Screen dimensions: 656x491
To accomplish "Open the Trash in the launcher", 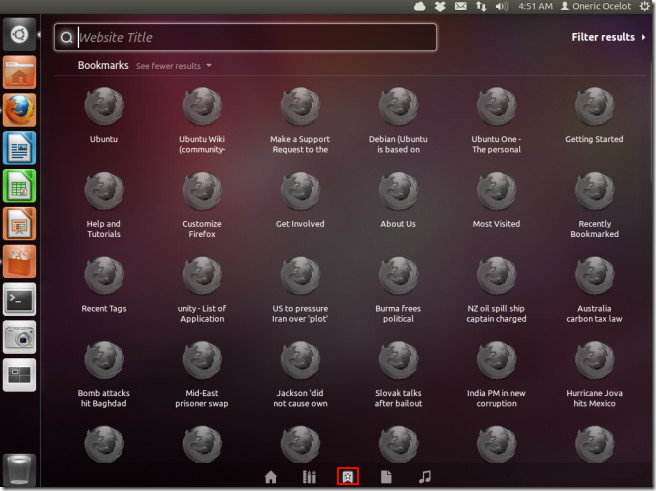I will (x=19, y=471).
